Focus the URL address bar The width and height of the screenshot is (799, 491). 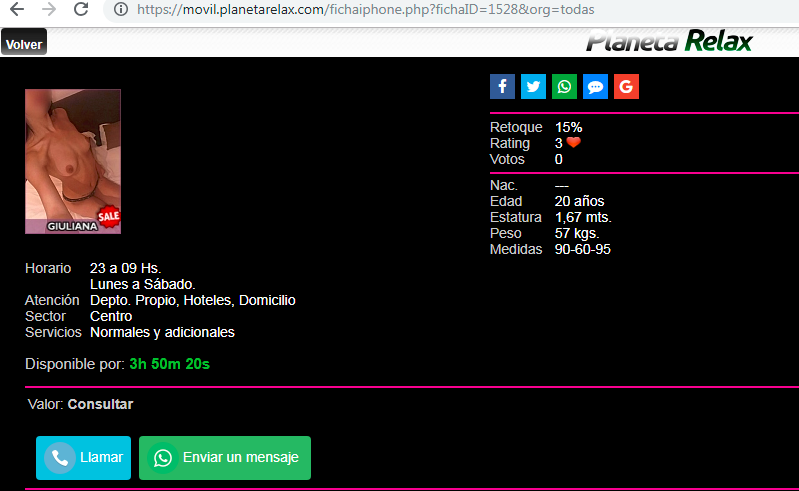click(400, 10)
